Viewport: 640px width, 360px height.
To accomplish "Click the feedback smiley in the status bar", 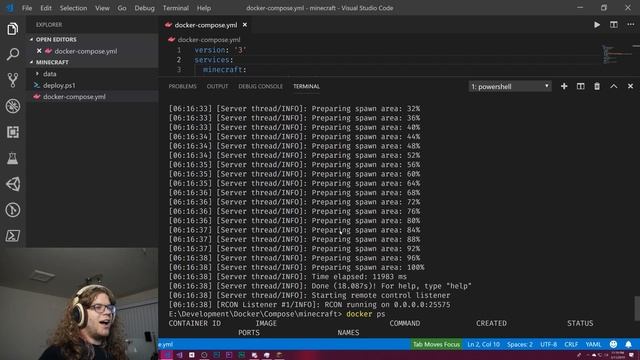I will point(613,344).
